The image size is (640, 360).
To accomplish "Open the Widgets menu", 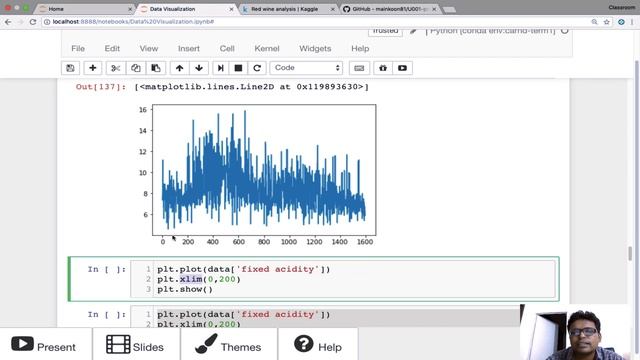I will (315, 48).
